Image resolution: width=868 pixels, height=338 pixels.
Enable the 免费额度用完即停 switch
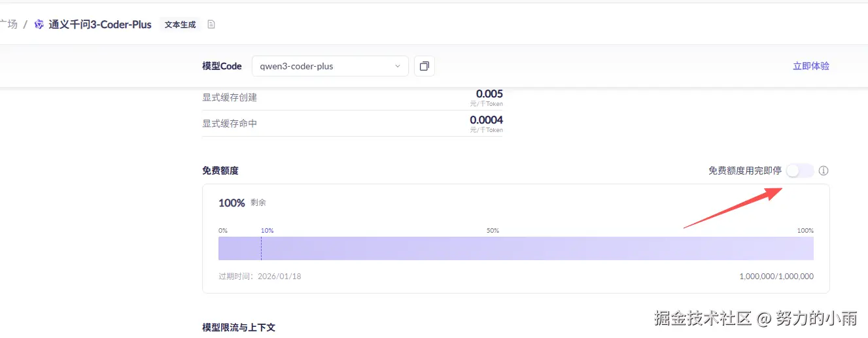(x=800, y=171)
